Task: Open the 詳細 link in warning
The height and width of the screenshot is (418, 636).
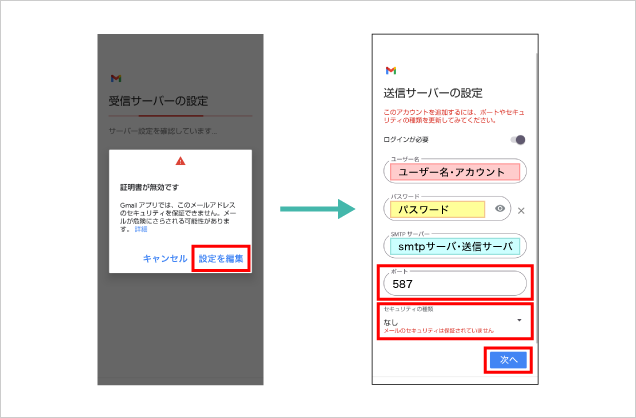Action: click(x=141, y=229)
